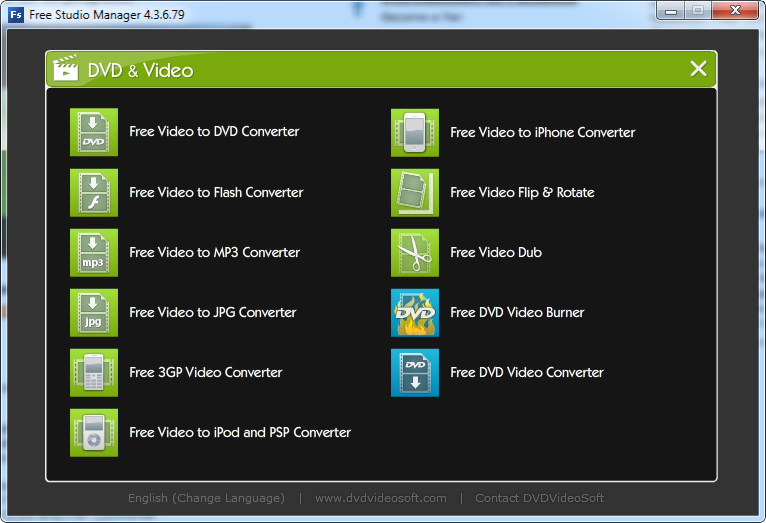Select the 'Free Video to MP3 Converter' text
This screenshot has width=766, height=523.
pyautogui.click(x=214, y=252)
